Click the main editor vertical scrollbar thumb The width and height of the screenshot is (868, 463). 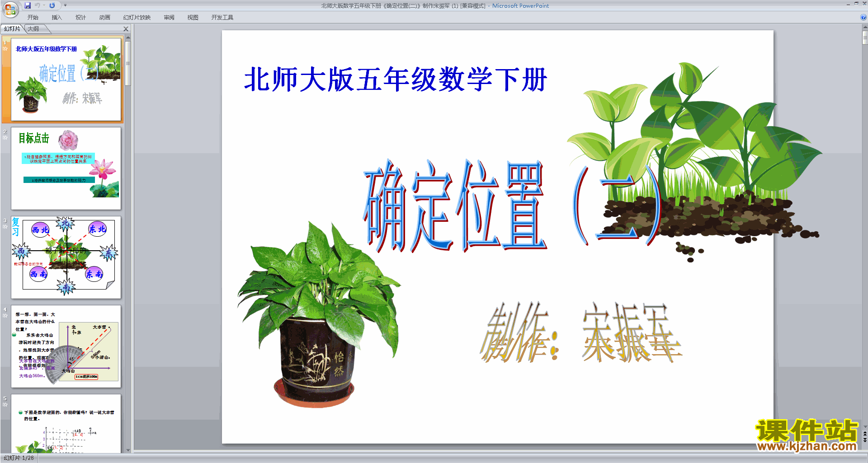tap(865, 37)
